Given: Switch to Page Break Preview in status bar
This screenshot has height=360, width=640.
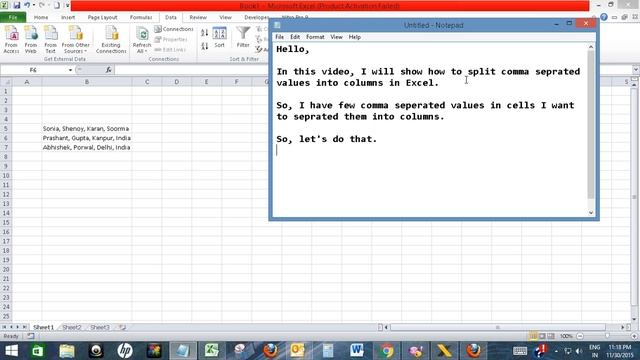Looking at the screenshot, I should (x=551, y=336).
